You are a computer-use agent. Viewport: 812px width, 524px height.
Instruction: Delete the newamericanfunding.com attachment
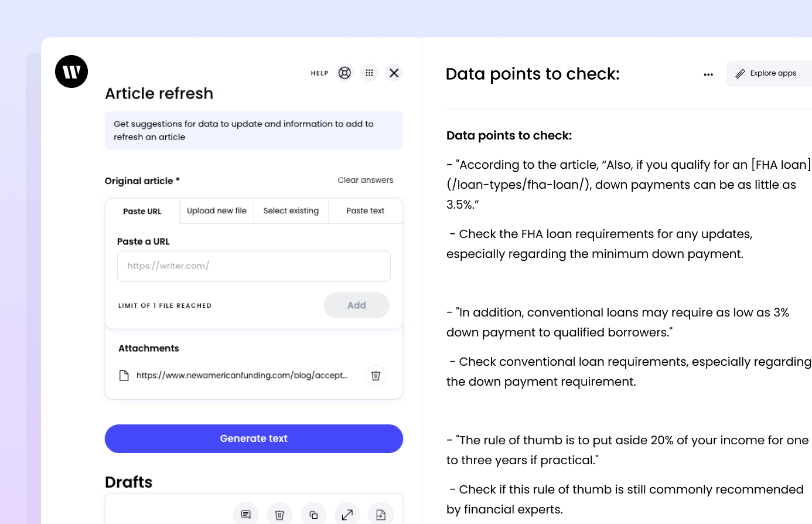[376, 375]
